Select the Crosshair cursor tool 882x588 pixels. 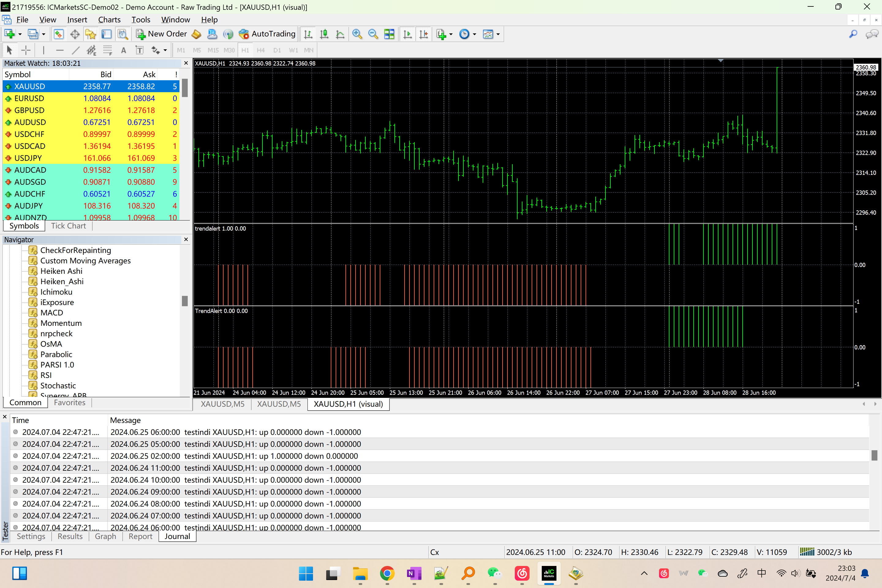tap(26, 50)
